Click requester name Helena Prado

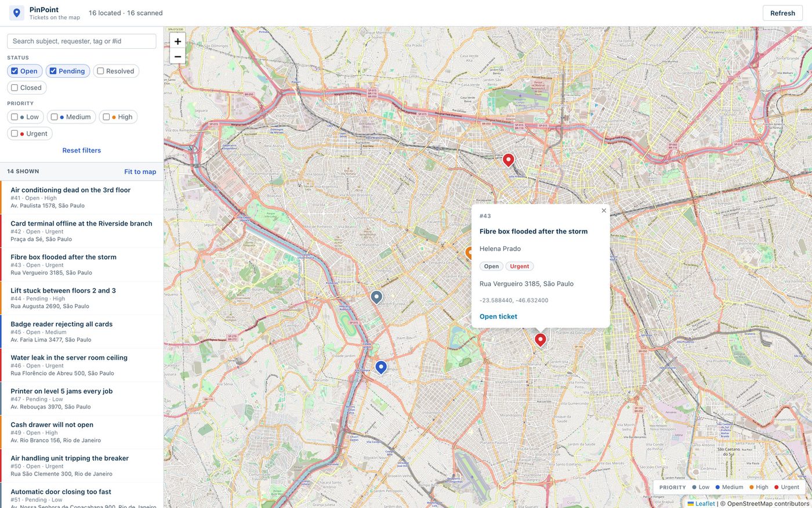pyautogui.click(x=500, y=248)
